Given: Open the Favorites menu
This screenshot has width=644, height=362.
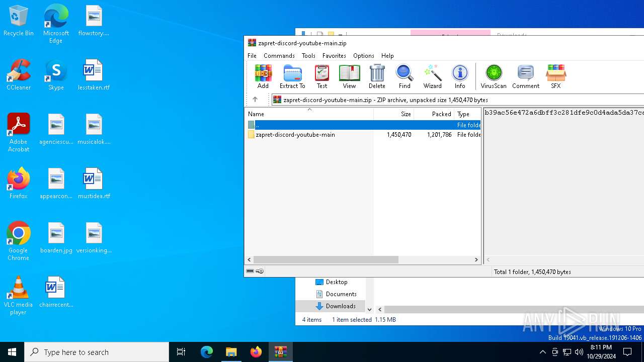Looking at the screenshot, I should tap(334, 56).
